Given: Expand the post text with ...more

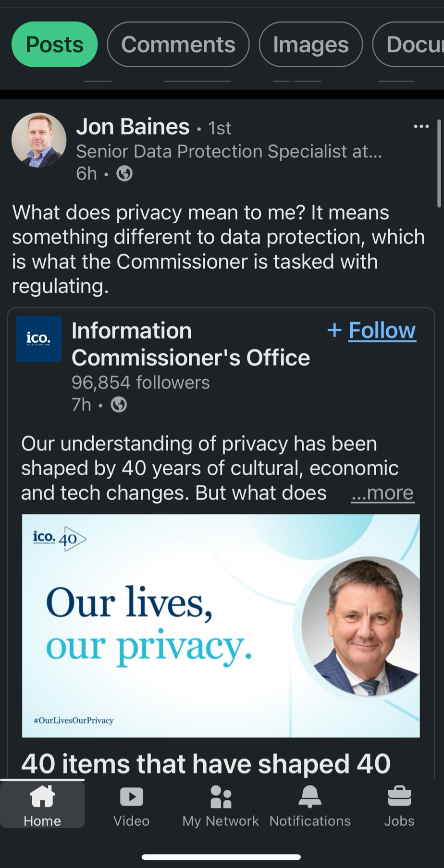Looking at the screenshot, I should pos(382,493).
